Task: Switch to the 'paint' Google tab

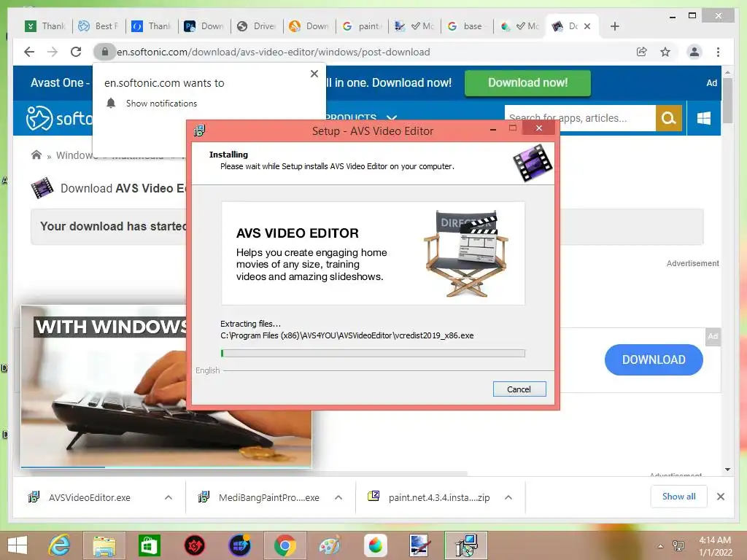Action: point(363,26)
